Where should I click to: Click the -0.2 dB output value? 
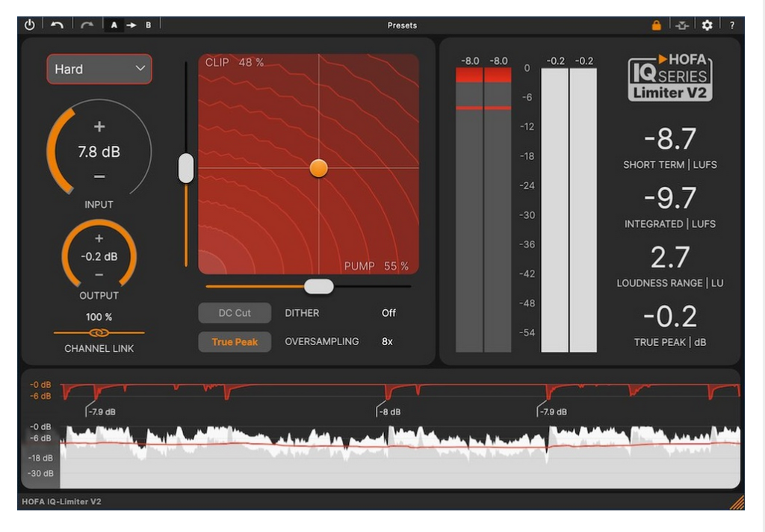pyautogui.click(x=99, y=257)
